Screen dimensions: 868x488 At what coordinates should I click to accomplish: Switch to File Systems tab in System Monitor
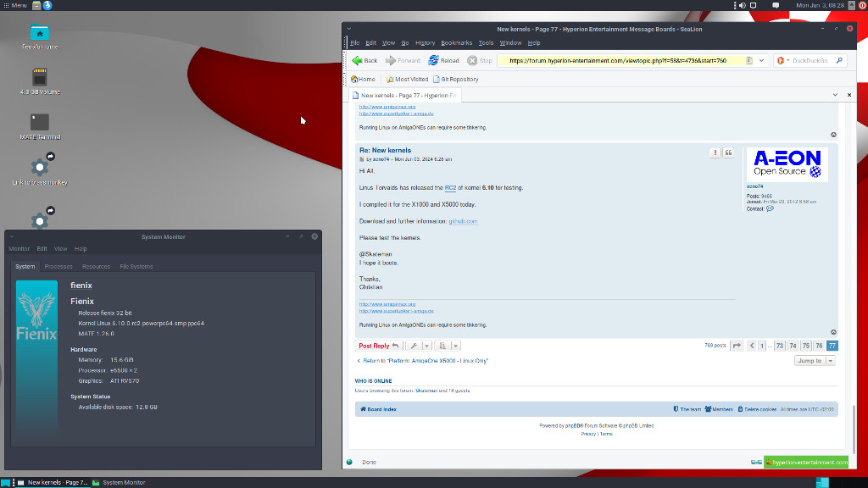[136, 267]
